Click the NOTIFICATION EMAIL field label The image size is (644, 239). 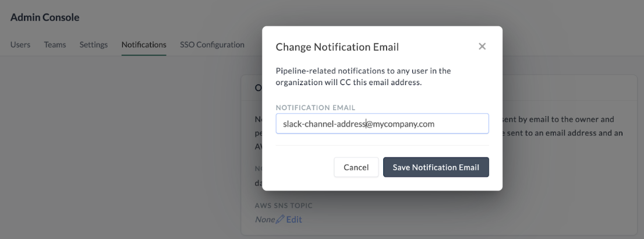tap(316, 108)
